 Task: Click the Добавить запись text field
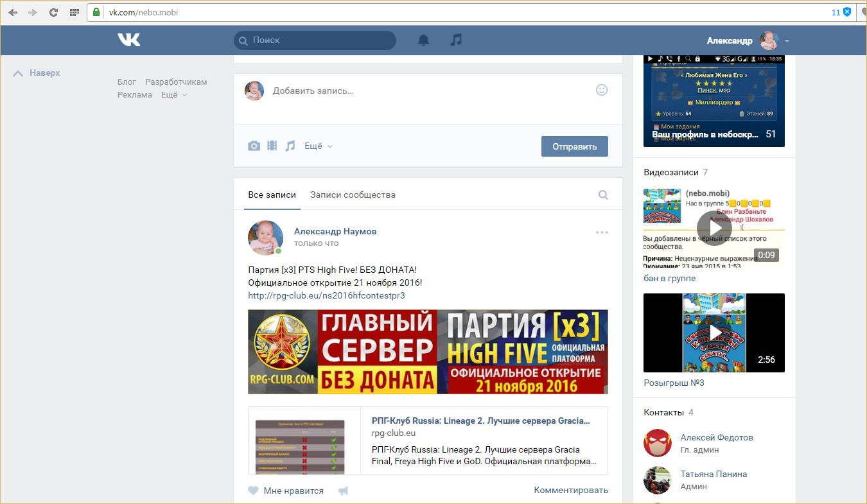point(424,91)
